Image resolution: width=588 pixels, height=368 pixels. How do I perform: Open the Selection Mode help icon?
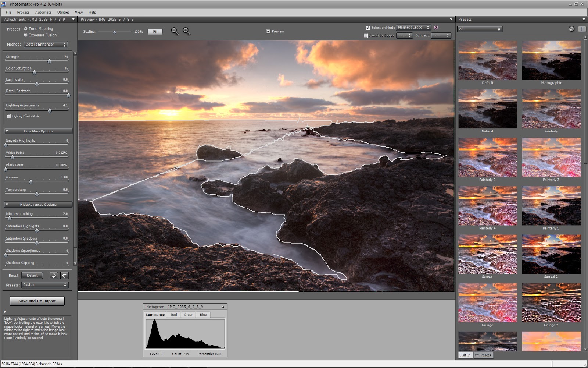tap(436, 28)
